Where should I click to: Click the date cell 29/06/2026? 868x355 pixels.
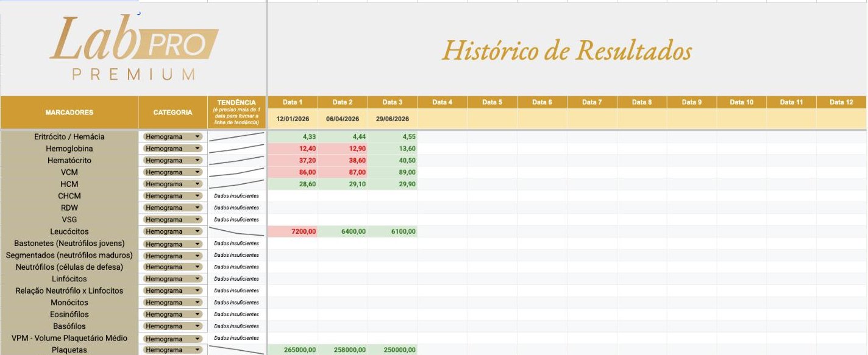tap(393, 119)
